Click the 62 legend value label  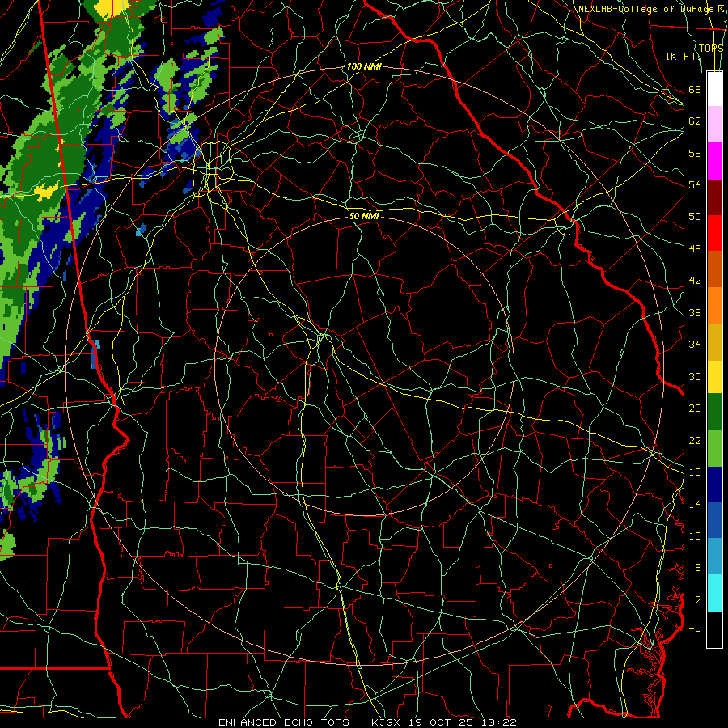[x=695, y=121]
